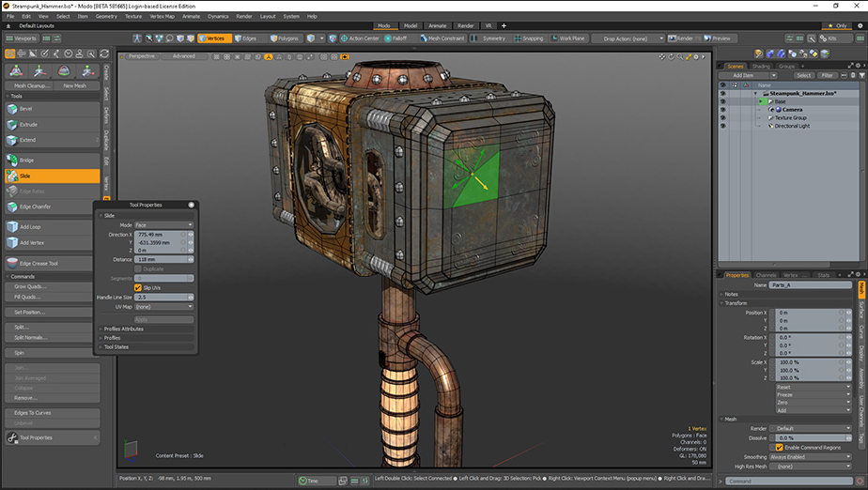Screen dimensions: 868x490
Task: Hide the Camera item using eye icon
Action: [722, 109]
